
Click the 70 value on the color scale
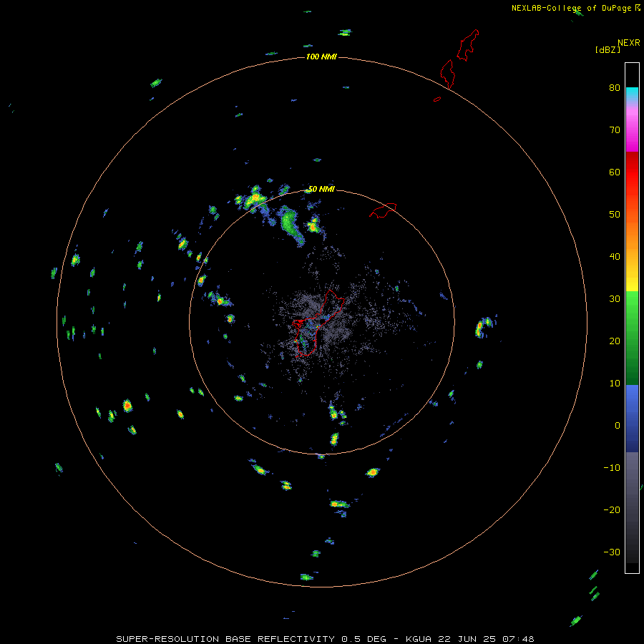click(615, 130)
